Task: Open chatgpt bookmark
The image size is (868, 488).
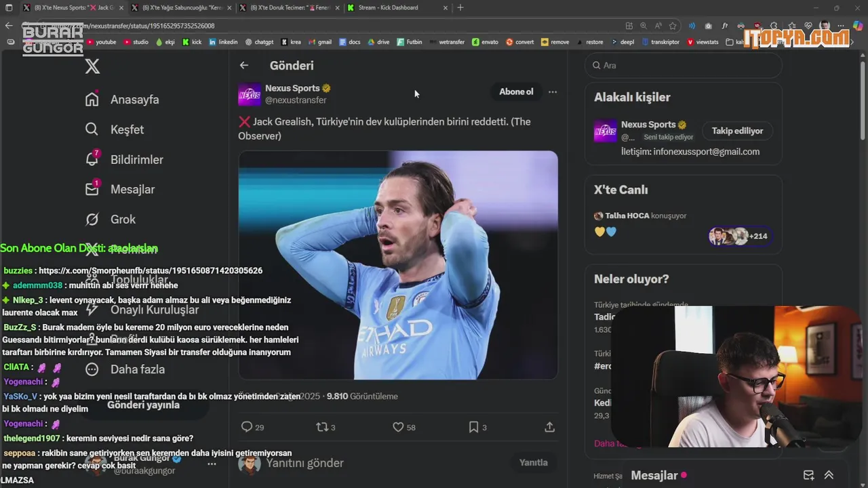Action: [x=259, y=42]
